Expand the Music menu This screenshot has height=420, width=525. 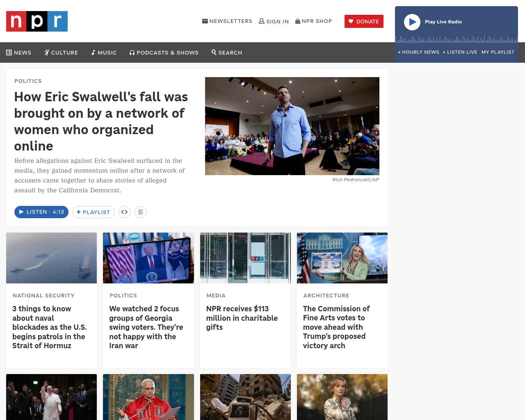(x=104, y=52)
